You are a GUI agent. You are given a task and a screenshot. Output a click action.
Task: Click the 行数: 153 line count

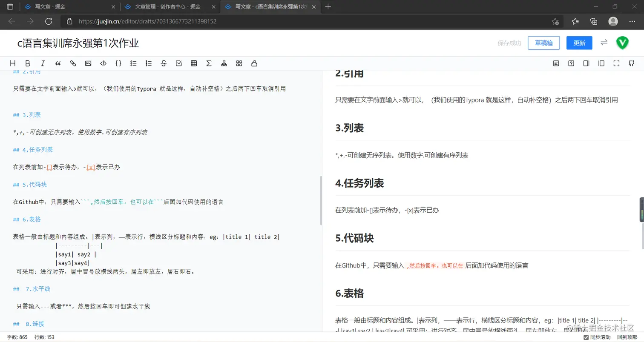click(44, 337)
